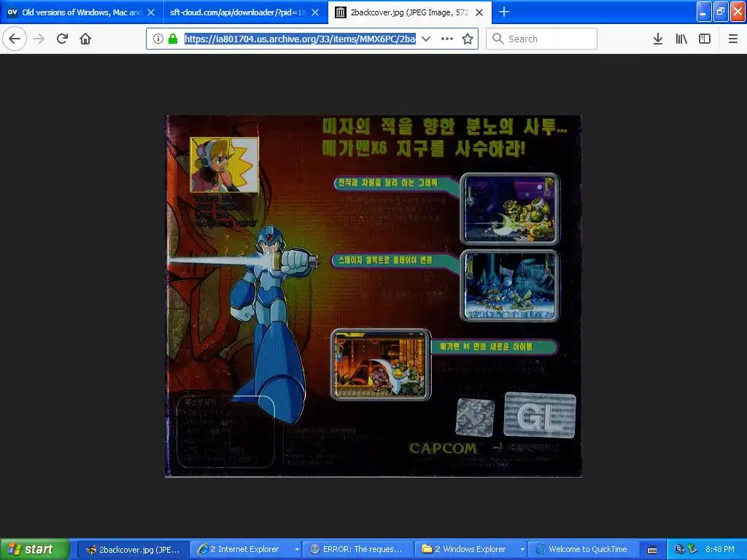Click the first system tray icon
747x560 pixels.
click(678, 549)
